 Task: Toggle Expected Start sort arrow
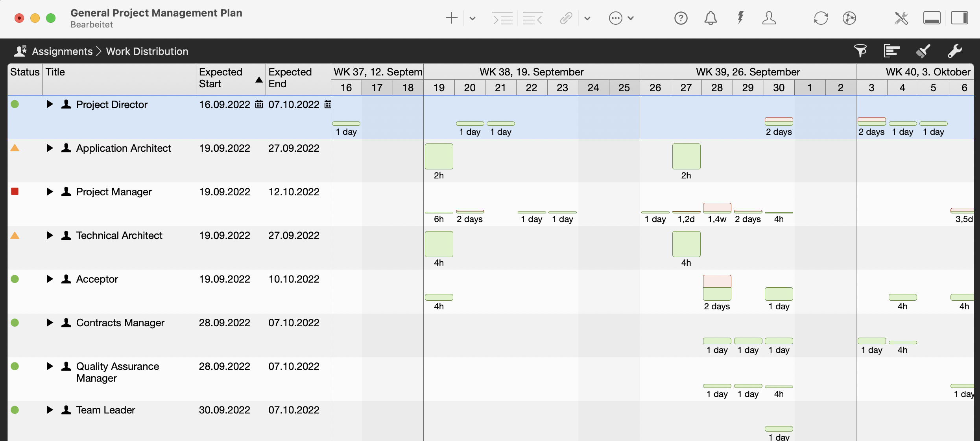pyautogui.click(x=259, y=80)
